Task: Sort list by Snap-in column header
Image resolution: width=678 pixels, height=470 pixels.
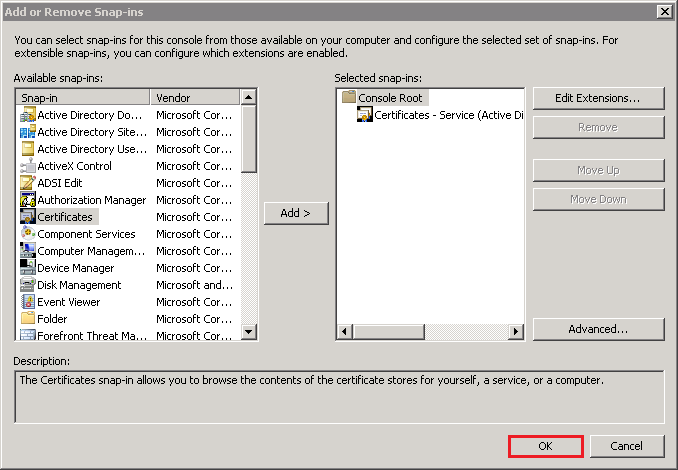Action: pos(84,98)
